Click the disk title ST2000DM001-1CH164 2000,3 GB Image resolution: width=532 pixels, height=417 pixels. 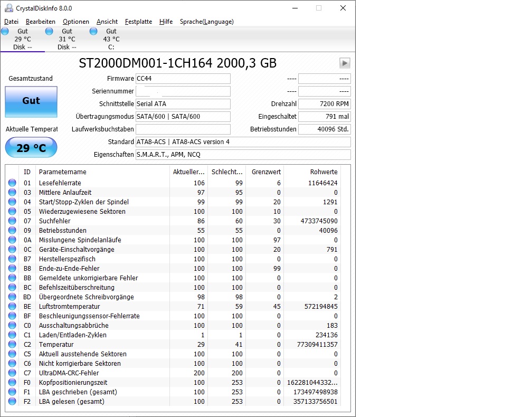178,63
